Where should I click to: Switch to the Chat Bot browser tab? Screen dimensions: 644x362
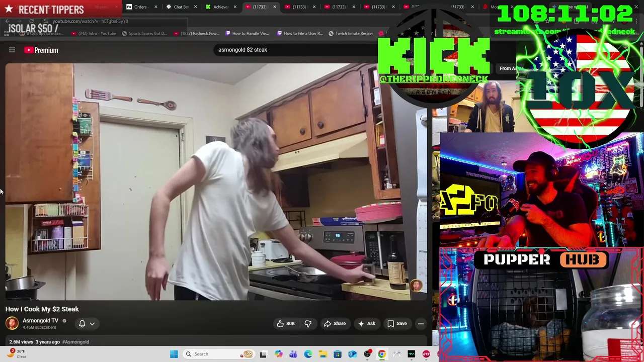coord(181,7)
